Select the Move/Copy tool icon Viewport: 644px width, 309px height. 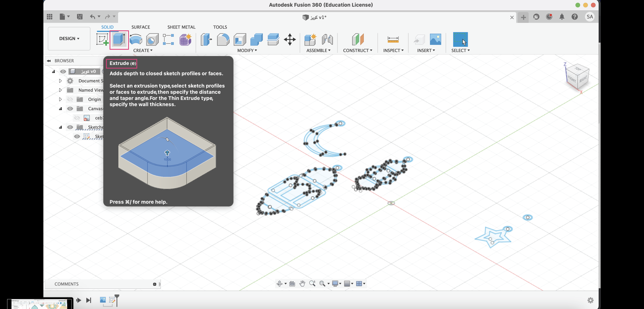coord(290,40)
